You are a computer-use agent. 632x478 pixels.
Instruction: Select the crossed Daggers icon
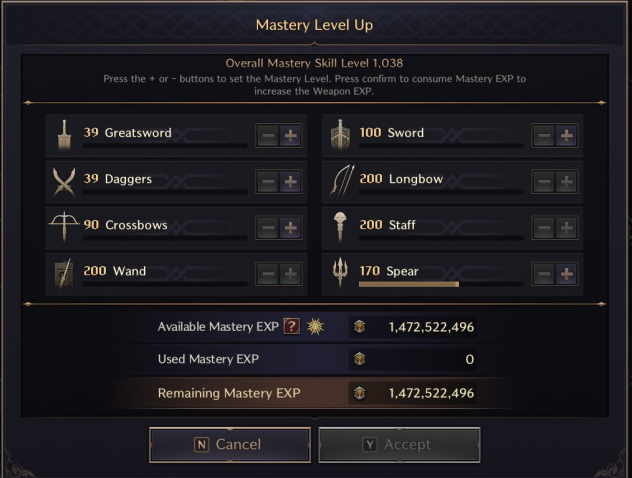[x=64, y=182]
